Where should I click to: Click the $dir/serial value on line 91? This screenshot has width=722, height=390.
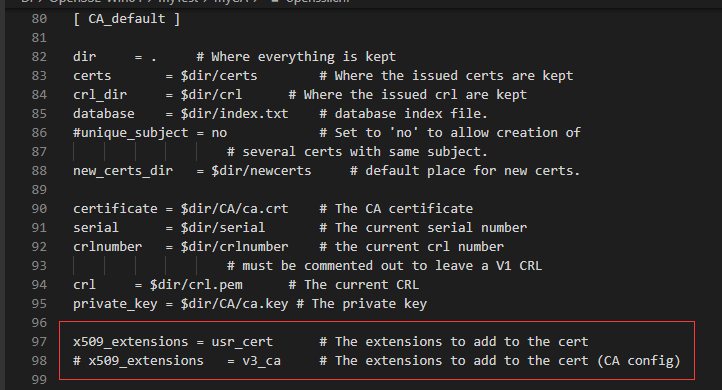[x=223, y=227]
